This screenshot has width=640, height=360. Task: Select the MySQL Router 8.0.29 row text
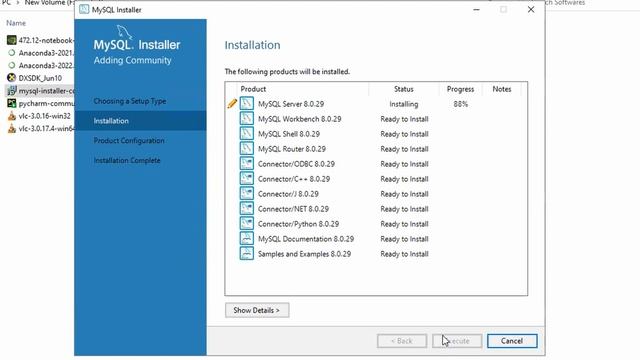point(292,149)
